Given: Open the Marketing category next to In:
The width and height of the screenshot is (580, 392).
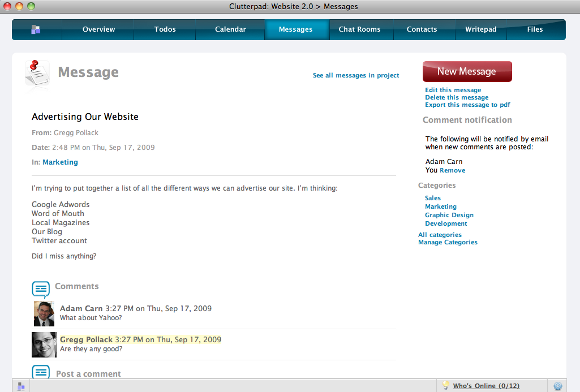Looking at the screenshot, I should coord(60,162).
